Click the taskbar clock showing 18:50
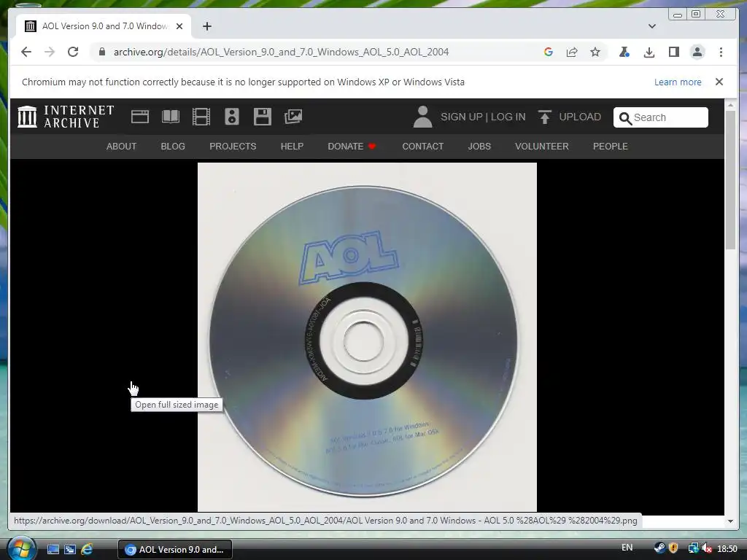 (x=727, y=549)
